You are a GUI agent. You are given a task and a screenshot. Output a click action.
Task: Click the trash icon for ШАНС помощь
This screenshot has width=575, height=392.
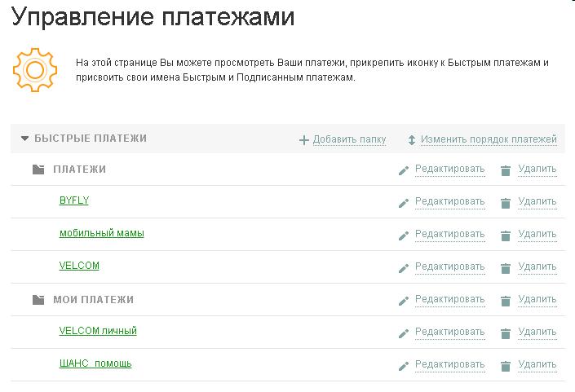click(x=506, y=366)
